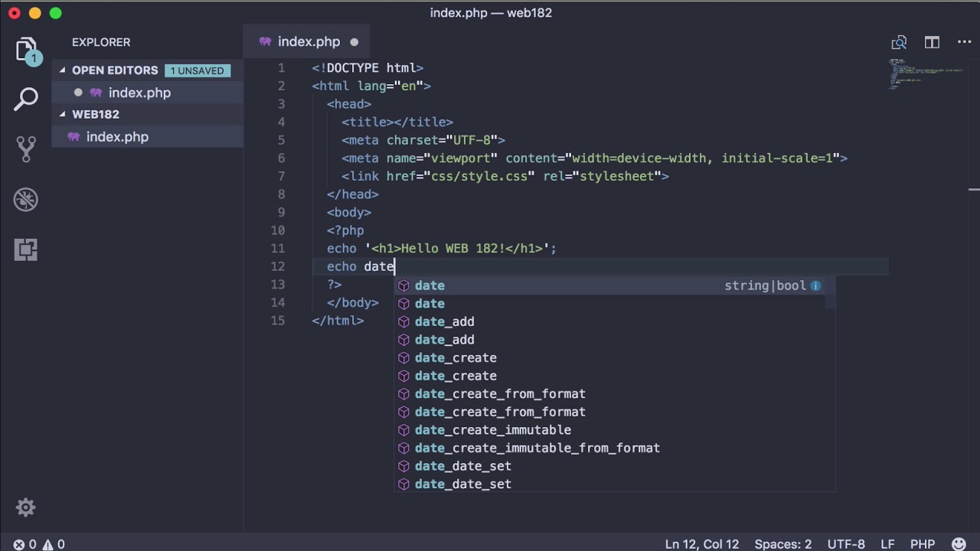This screenshot has width=980, height=551.
Task: Click line number 12 in gutter
Action: (277, 266)
